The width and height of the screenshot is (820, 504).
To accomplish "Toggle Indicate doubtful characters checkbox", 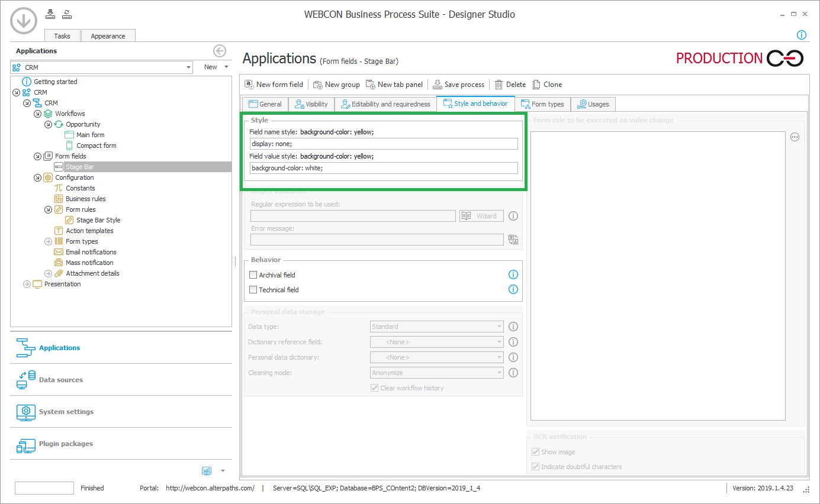I will 536,467.
